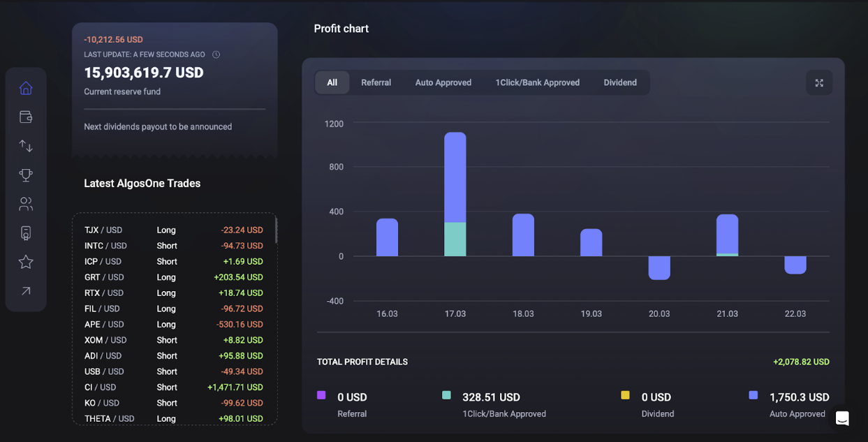Click clock icon beside last update
Image resolution: width=868 pixels, height=442 pixels.
pyautogui.click(x=216, y=54)
